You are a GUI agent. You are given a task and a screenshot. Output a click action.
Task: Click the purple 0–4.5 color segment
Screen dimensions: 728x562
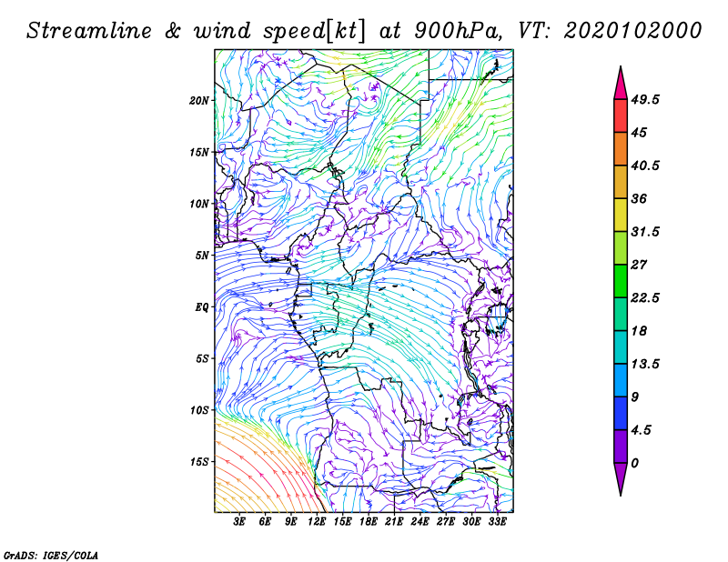pos(621,447)
